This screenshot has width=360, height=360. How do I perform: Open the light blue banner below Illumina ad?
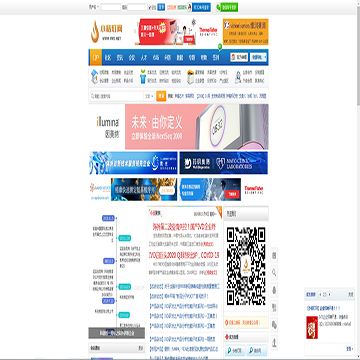[133, 163]
